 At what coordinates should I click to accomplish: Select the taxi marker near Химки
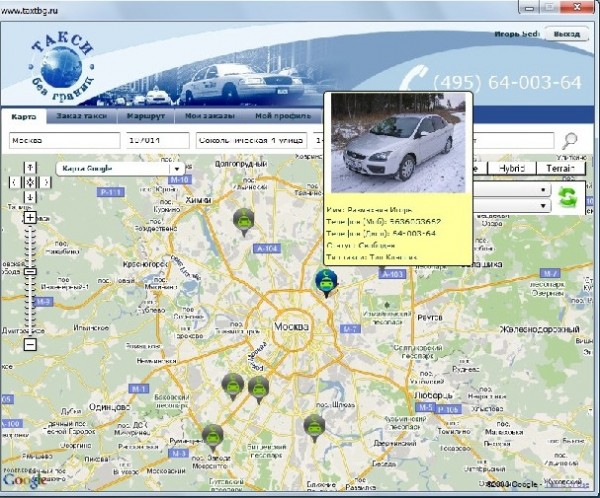click(243, 222)
